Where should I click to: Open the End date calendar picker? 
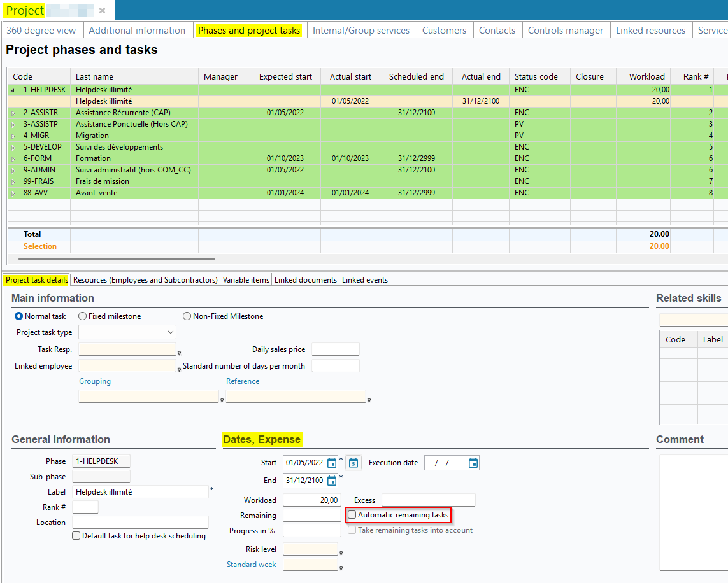[x=331, y=481]
